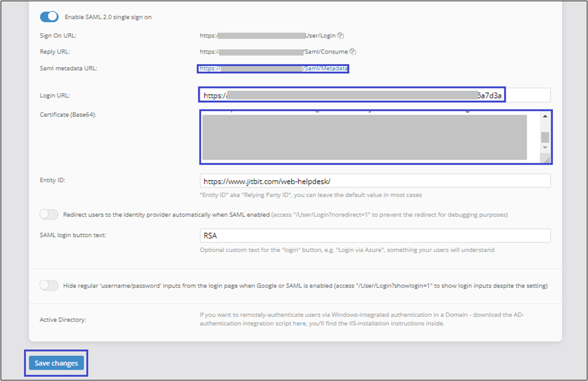This screenshot has height=381, width=588.
Task: Click the certificate box scroll up arrow
Action: point(545,117)
